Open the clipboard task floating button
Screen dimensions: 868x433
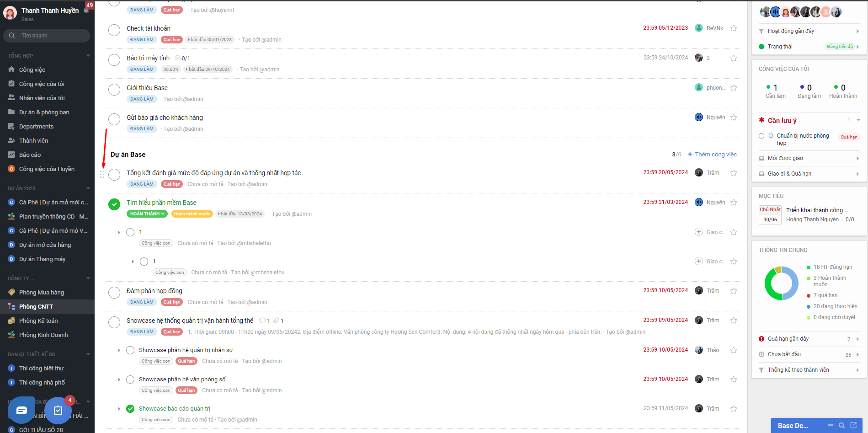[58, 410]
